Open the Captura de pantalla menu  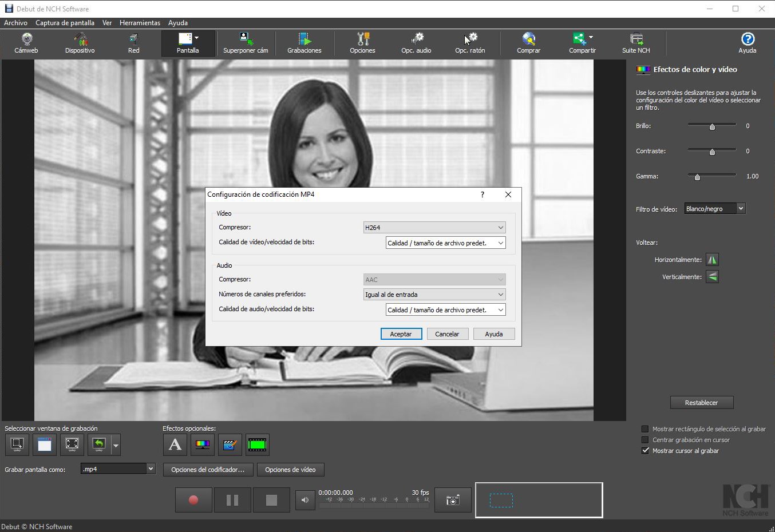point(65,23)
